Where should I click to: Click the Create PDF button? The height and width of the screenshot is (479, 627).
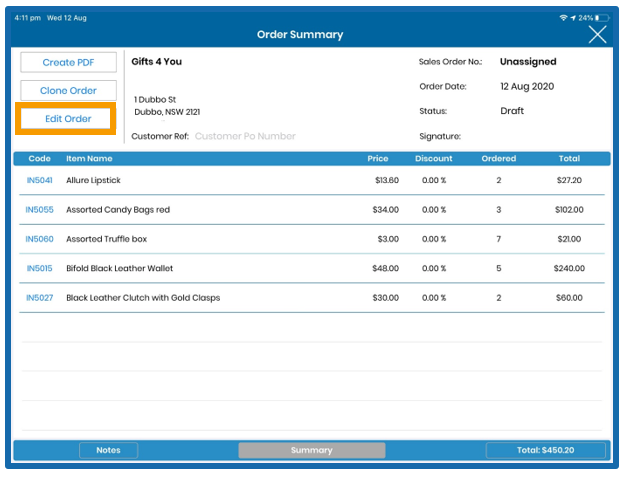tap(68, 62)
